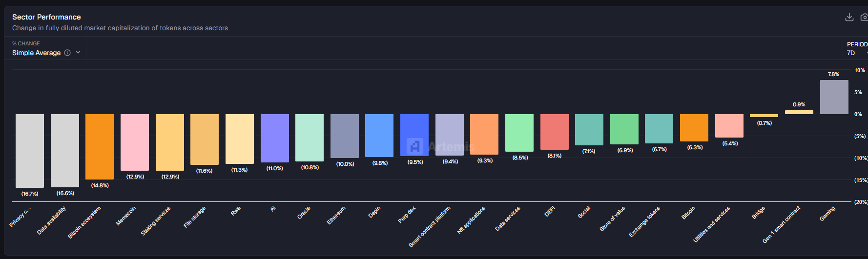Click the camera screenshot icon
This screenshot has width=868, height=259.
pos(864,17)
